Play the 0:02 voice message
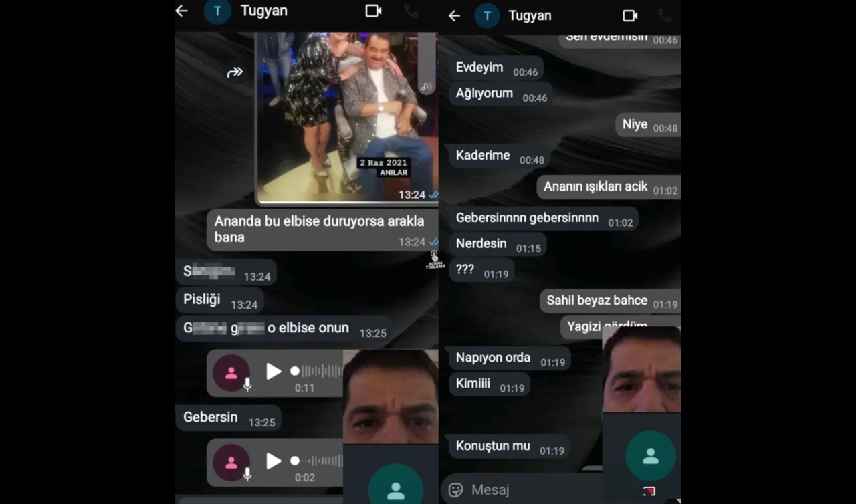The image size is (856, 504). point(274,461)
